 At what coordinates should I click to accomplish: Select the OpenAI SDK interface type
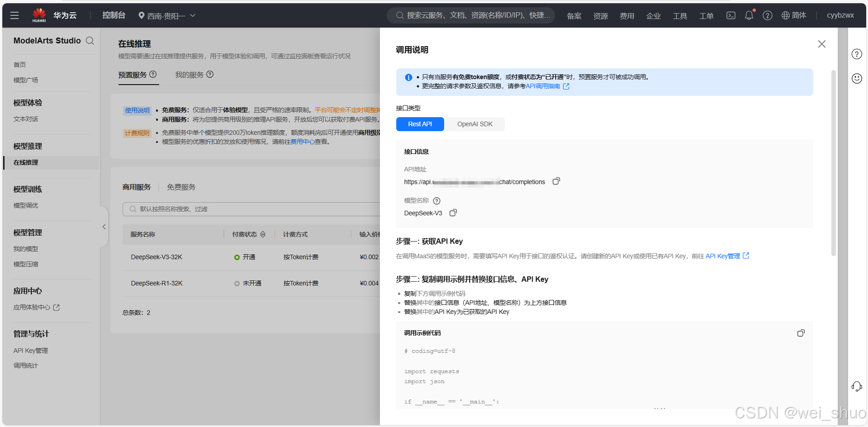point(475,124)
